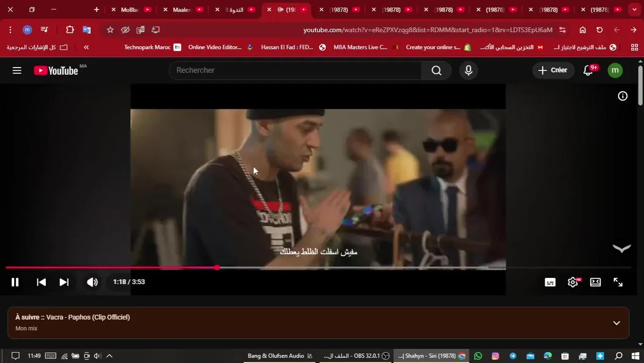The width and height of the screenshot is (644, 363).
Task: Open التخزين السحابي bookmark
Action: (511, 47)
